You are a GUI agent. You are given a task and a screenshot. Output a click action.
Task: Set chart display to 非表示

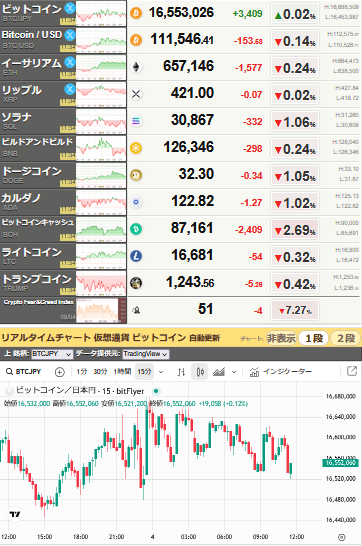point(281,338)
